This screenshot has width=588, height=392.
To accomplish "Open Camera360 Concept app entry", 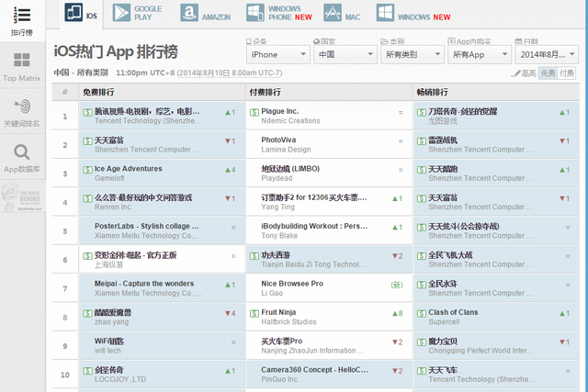I will pyautogui.click(x=314, y=370).
